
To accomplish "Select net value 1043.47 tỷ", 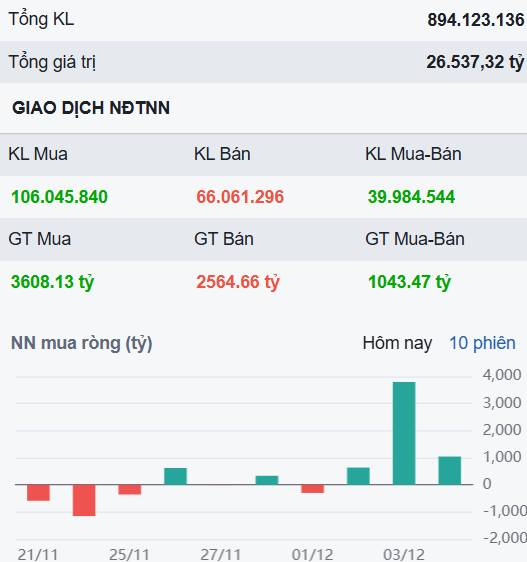I will click(x=409, y=282).
